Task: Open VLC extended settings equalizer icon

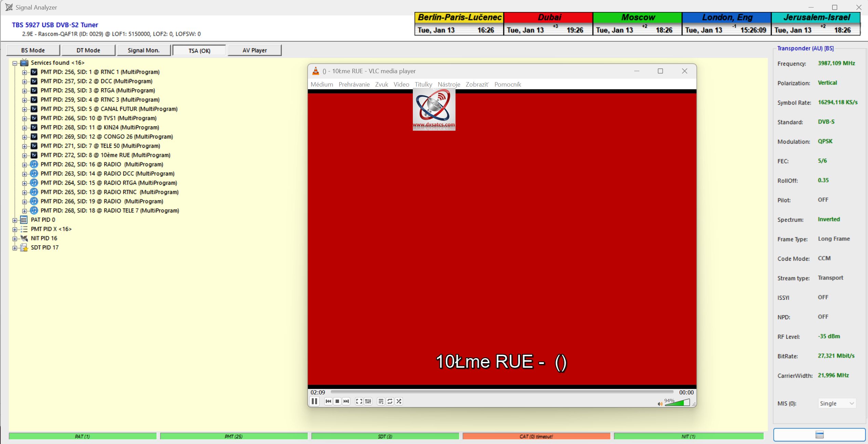Action: tap(368, 401)
